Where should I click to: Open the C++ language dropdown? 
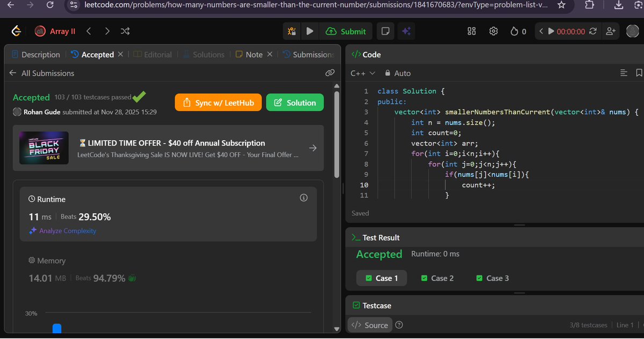tap(360, 73)
